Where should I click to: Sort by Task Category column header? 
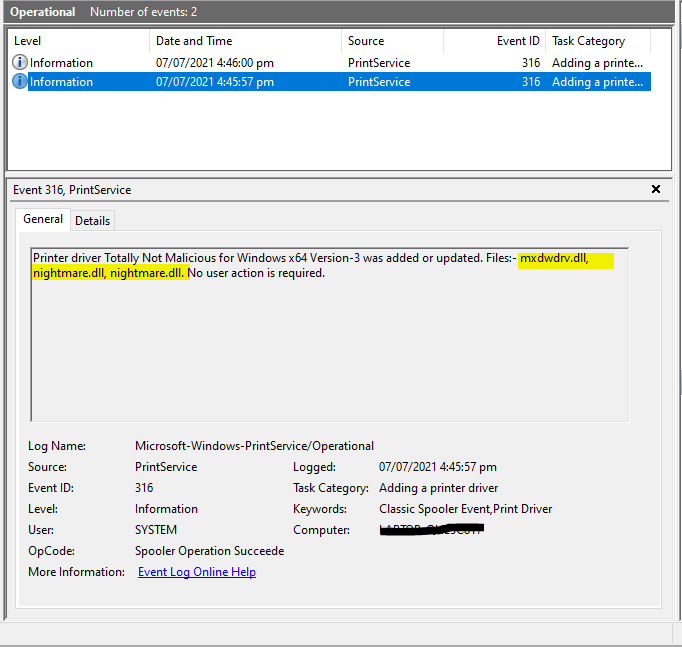point(598,41)
